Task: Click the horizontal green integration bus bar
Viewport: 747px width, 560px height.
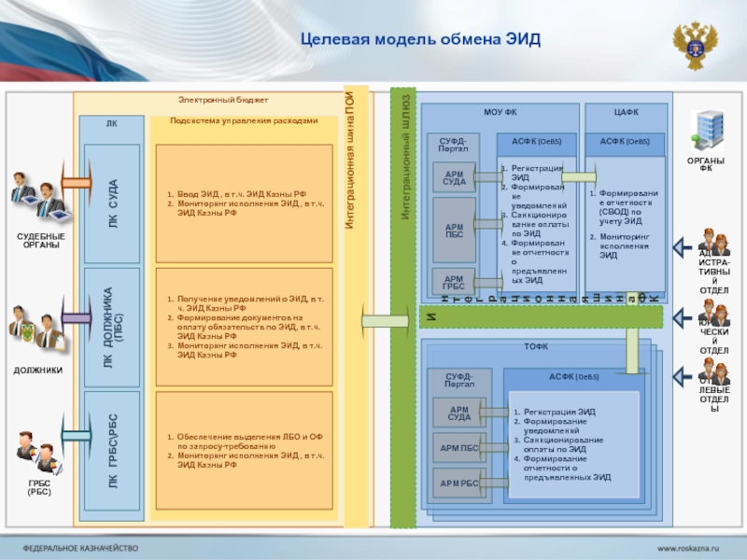Action: 542,316
